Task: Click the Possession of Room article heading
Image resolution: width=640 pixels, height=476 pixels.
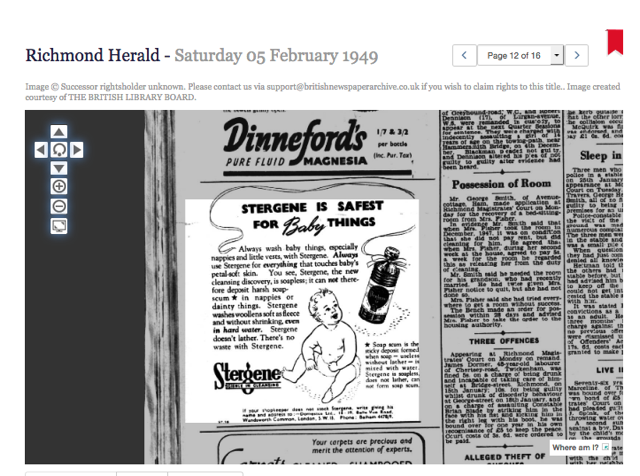Action: 501,184
